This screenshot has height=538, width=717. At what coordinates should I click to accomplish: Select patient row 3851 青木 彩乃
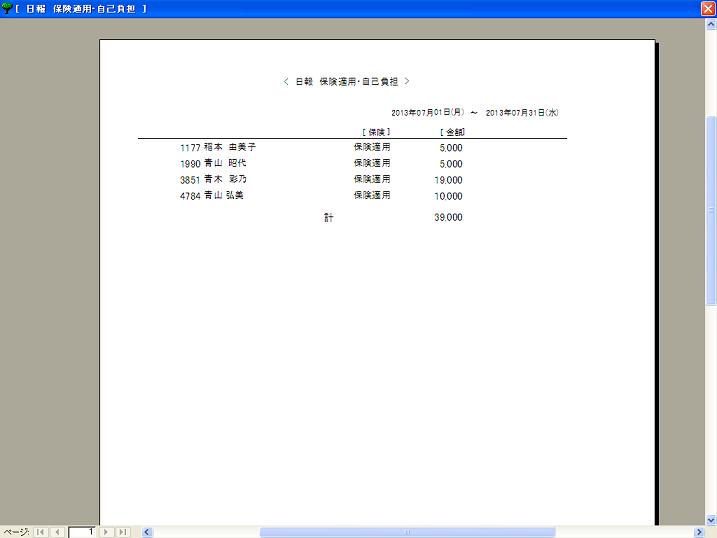321,180
